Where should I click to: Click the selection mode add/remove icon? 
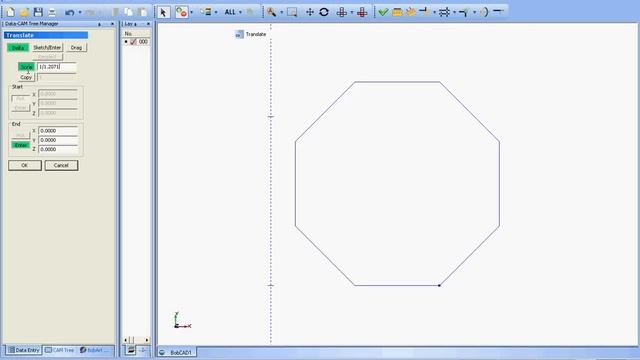coord(181,12)
